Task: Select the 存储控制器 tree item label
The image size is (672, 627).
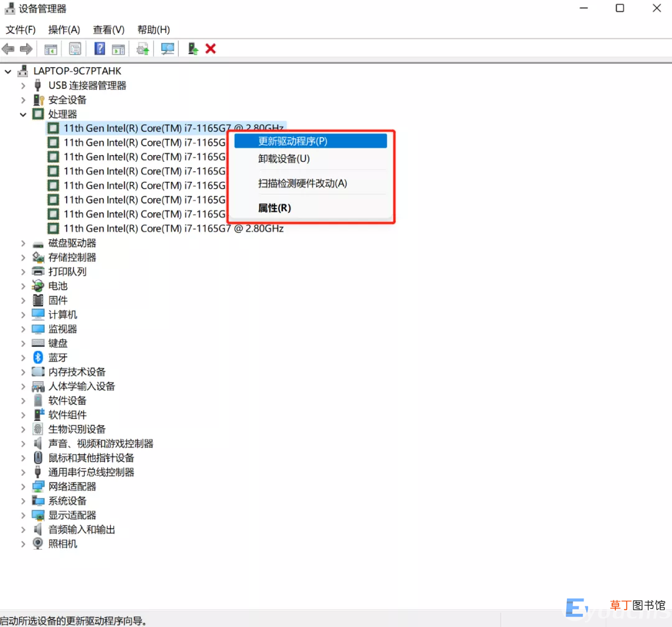Action: click(72, 257)
